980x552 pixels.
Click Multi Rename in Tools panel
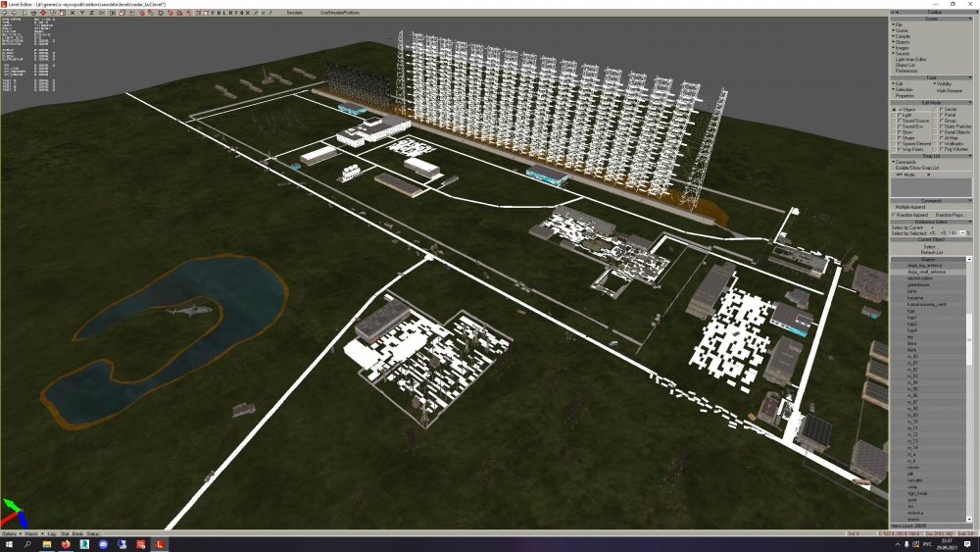pyautogui.click(x=950, y=90)
